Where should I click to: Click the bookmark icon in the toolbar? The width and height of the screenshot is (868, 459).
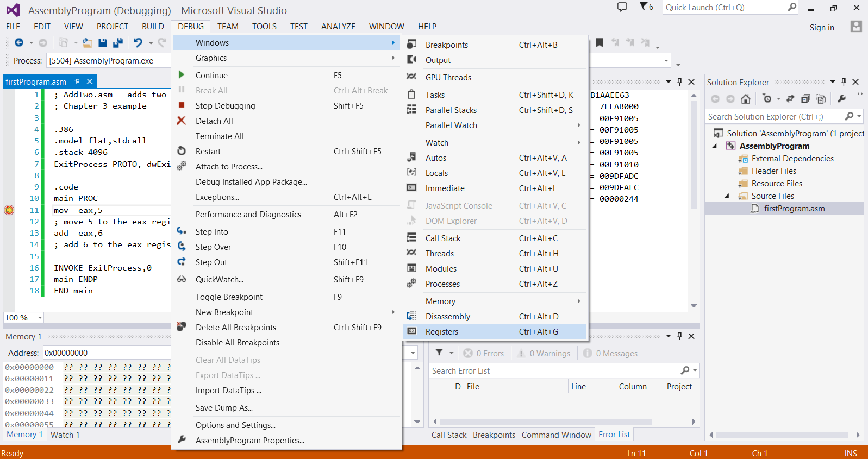(600, 42)
